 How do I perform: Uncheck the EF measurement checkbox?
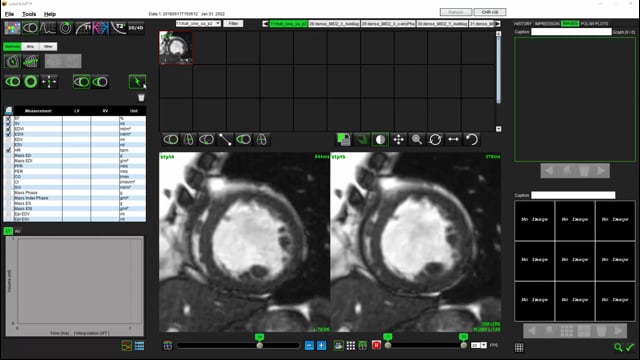[8, 118]
